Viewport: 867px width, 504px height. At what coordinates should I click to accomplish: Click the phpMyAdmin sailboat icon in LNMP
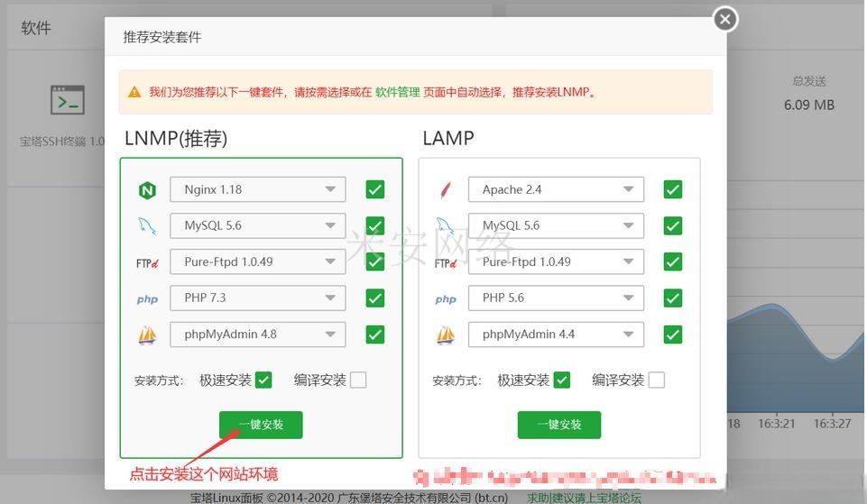pyautogui.click(x=147, y=334)
